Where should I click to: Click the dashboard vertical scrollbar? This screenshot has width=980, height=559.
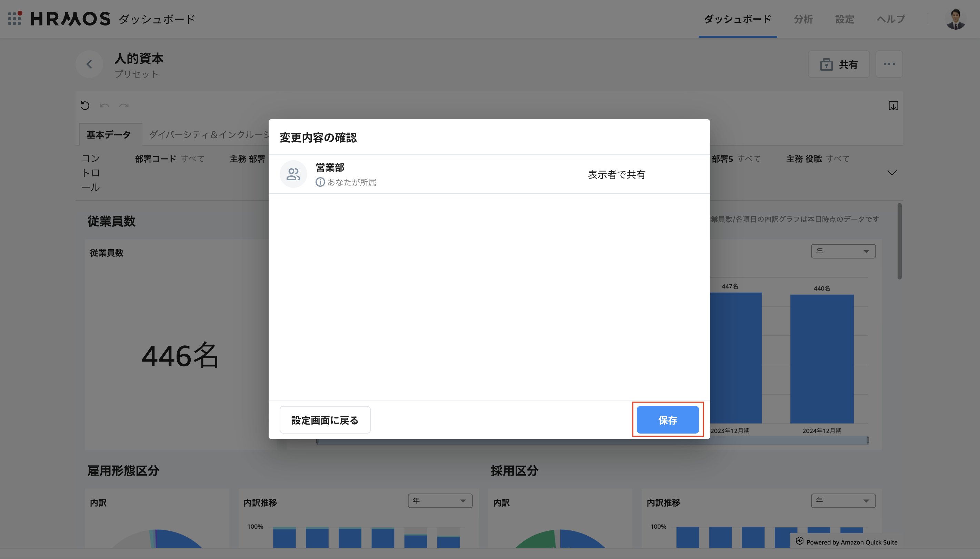(899, 242)
